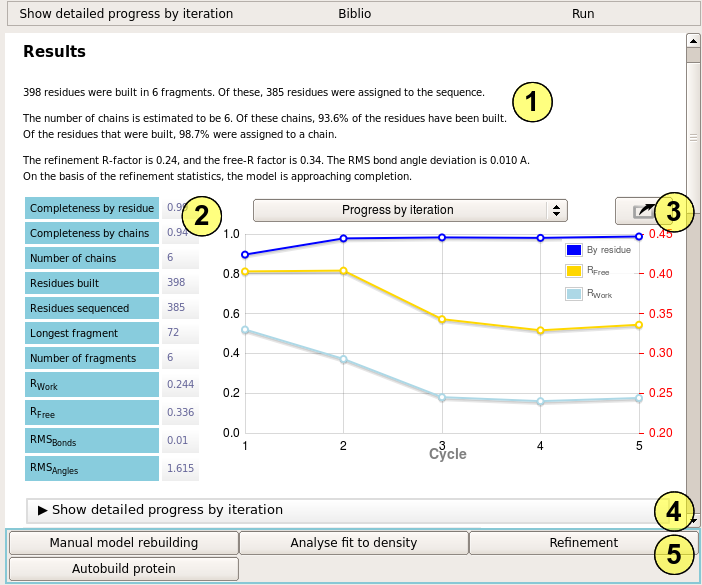The height and width of the screenshot is (585, 702).
Task: Open the Progress by iteration dropdown
Action: [x=410, y=210]
